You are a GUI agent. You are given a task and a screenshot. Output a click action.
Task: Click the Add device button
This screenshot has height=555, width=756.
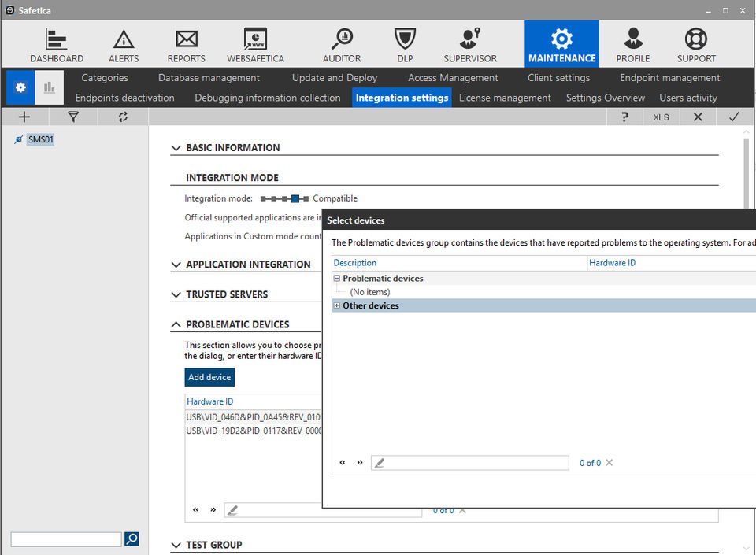point(209,377)
